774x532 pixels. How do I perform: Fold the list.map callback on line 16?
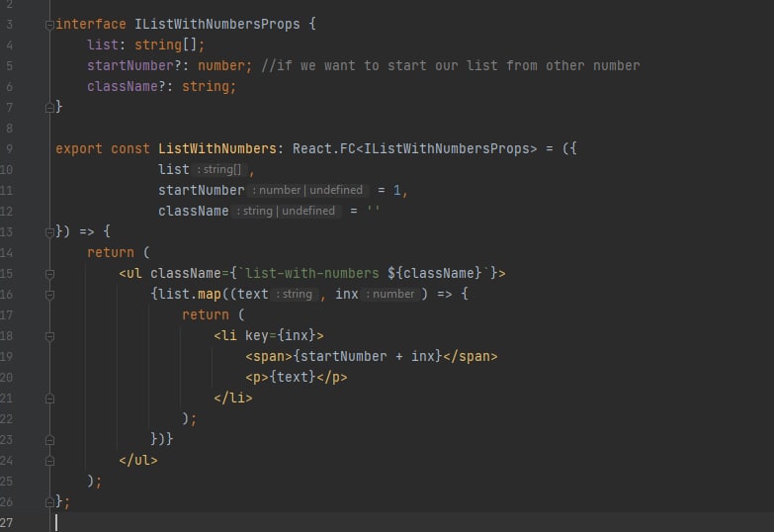click(x=49, y=295)
